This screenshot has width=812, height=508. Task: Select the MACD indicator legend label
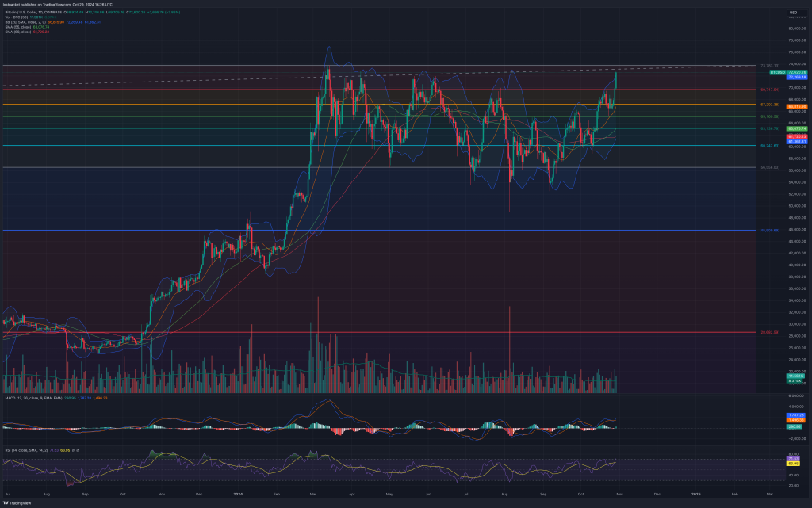click(x=33, y=398)
